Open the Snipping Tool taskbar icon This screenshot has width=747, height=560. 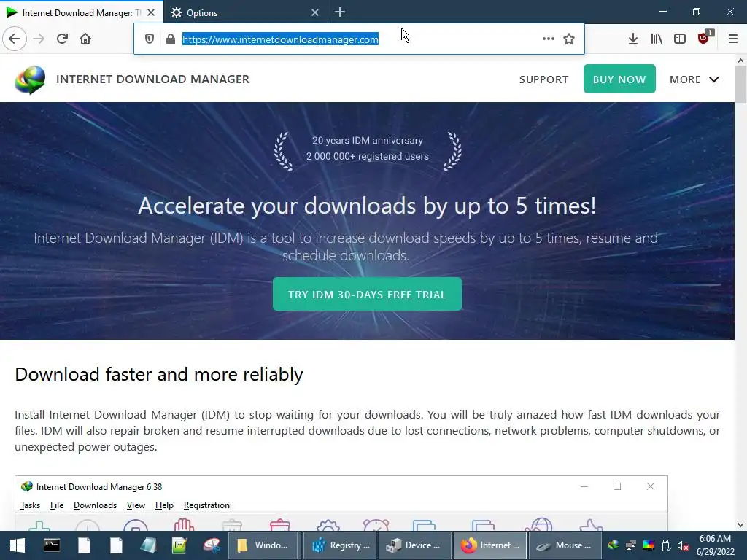click(212, 545)
